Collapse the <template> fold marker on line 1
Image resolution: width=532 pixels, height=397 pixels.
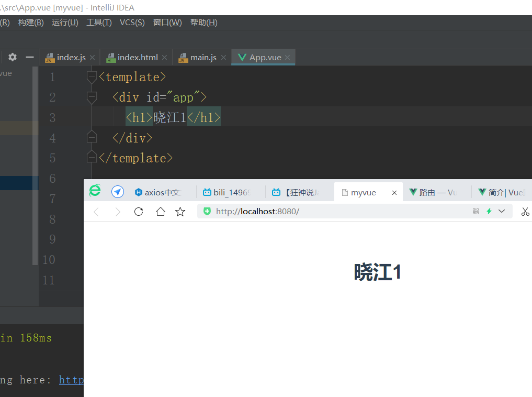click(92, 77)
